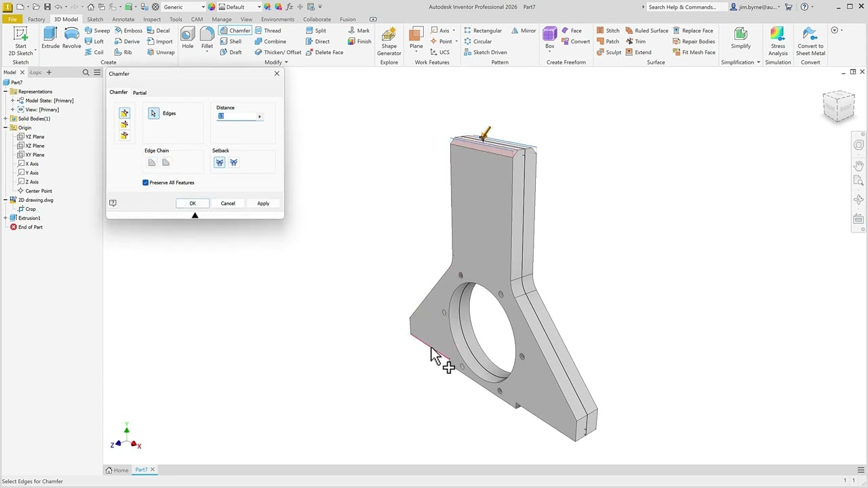Choose Thicken/Offset command
The image size is (868, 488).
(x=277, y=52)
